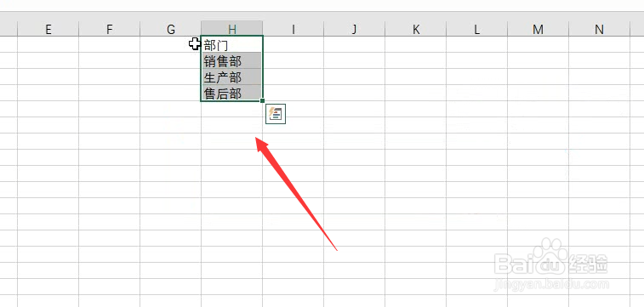Click the cell containing 生产部

(232, 77)
